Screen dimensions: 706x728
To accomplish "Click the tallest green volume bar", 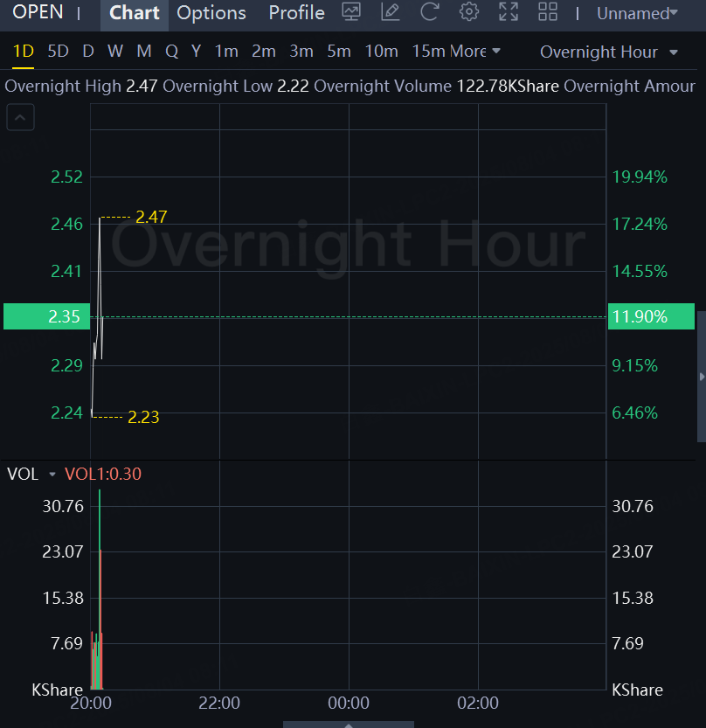I will click(100, 589).
